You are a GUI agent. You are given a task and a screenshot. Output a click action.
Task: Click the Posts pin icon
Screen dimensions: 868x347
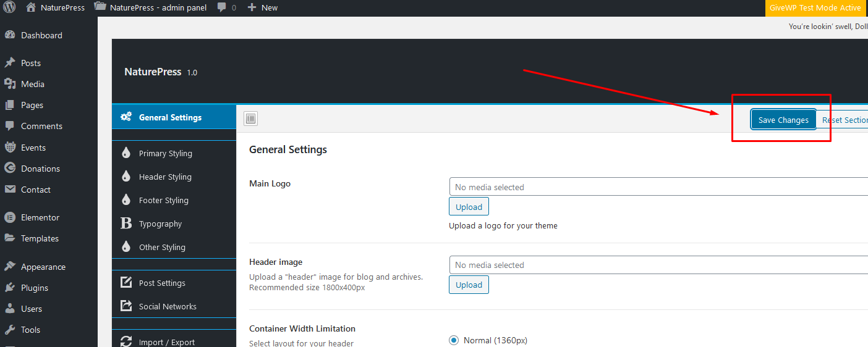(10, 63)
